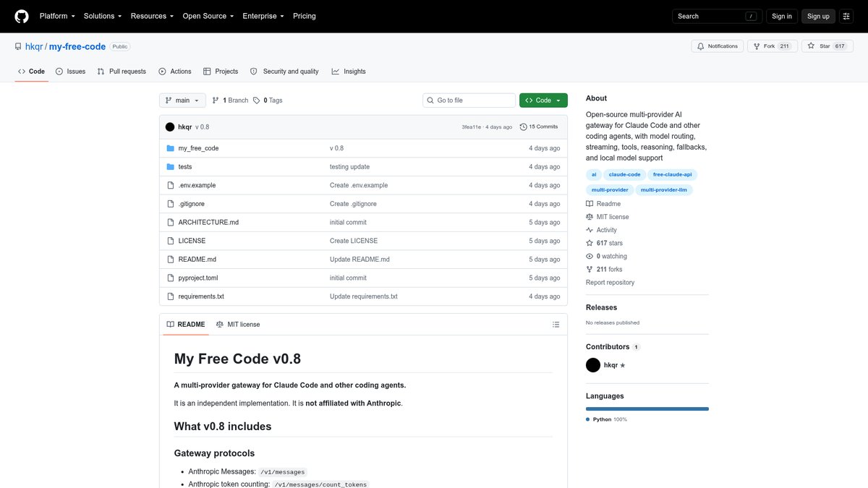868x488 pixels.
Task: Click the fork icon beside 211 forks
Action: [590, 270]
